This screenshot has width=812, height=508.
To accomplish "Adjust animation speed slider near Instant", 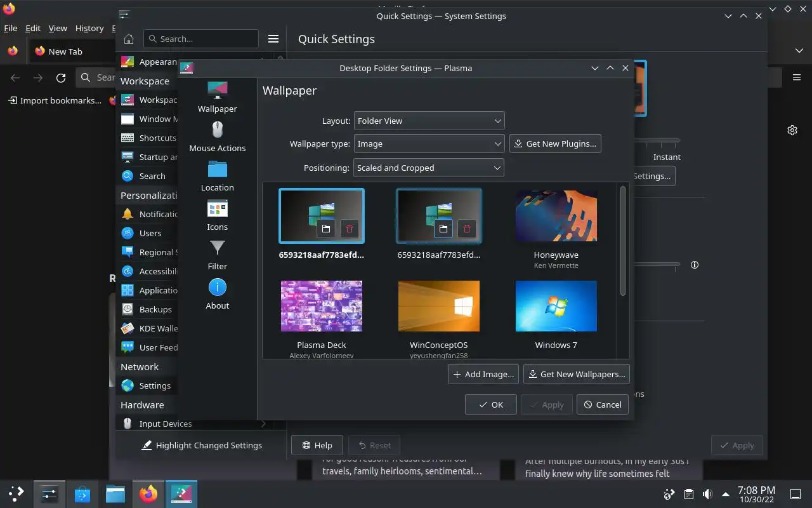I will coord(657,140).
